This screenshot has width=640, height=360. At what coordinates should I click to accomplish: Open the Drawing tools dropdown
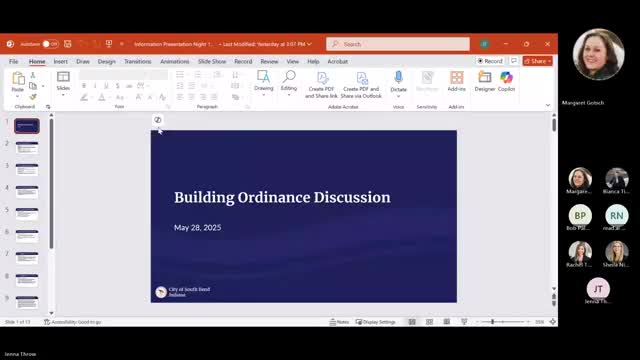pos(264,84)
